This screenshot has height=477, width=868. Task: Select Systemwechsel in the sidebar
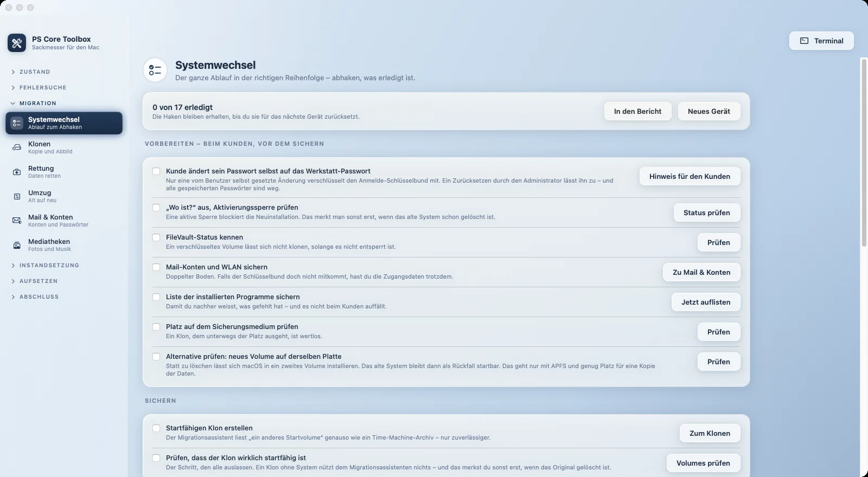pos(64,123)
